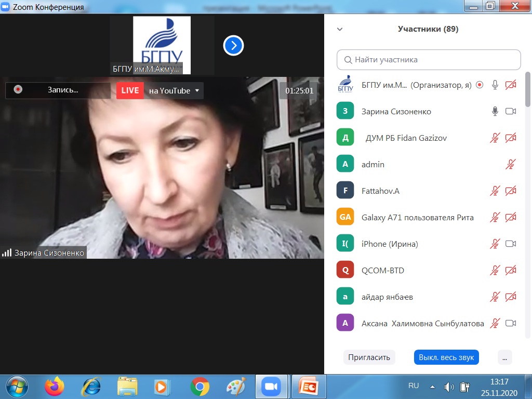Image resolution: width=532 pixels, height=399 pixels.
Task: Click the Пригласить button
Action: [x=369, y=357]
